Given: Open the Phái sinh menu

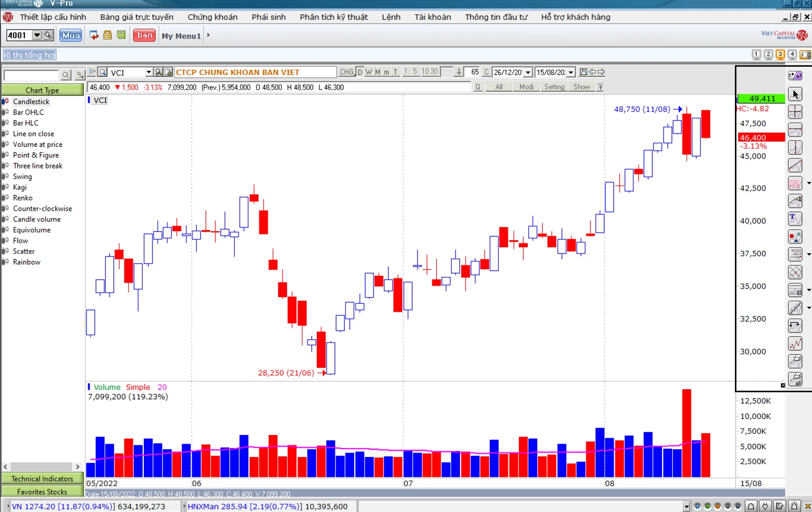Looking at the screenshot, I should click(268, 17).
